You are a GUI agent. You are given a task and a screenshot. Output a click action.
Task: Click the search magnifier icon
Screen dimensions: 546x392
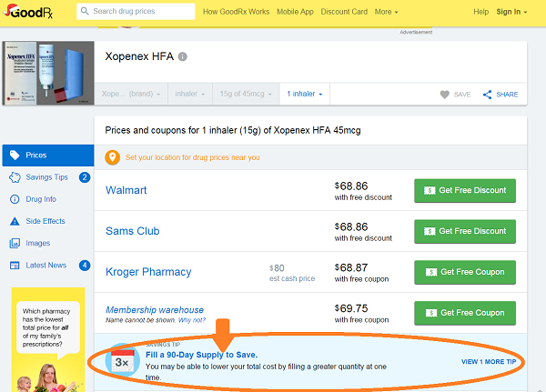[85, 11]
